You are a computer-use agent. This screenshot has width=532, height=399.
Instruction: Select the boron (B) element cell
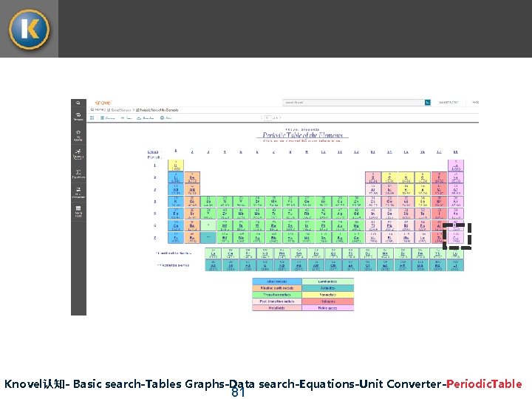tap(373, 177)
